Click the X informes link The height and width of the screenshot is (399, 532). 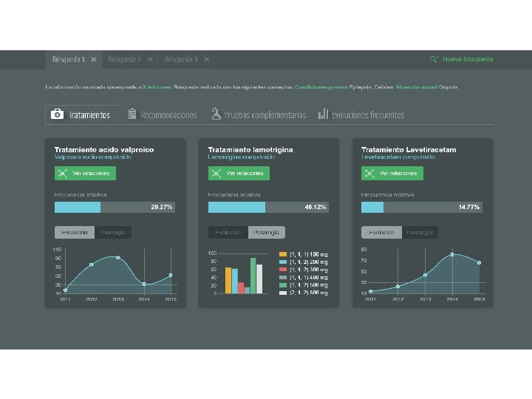[x=157, y=87]
